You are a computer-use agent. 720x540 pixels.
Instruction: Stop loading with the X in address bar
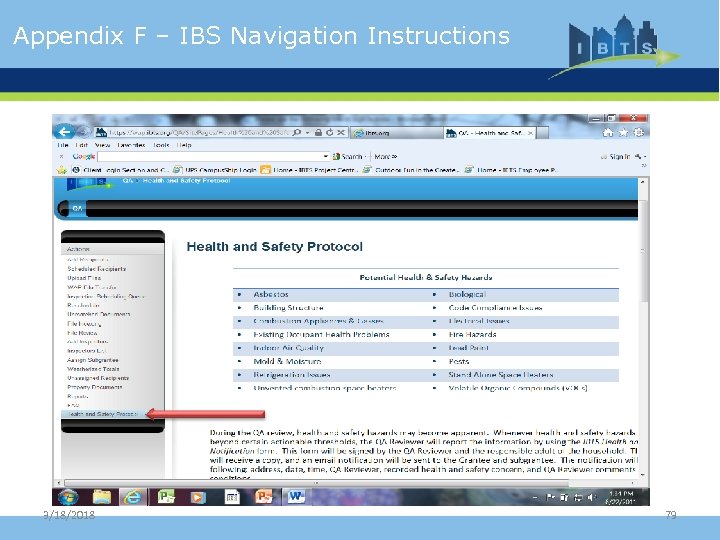pos(341,132)
